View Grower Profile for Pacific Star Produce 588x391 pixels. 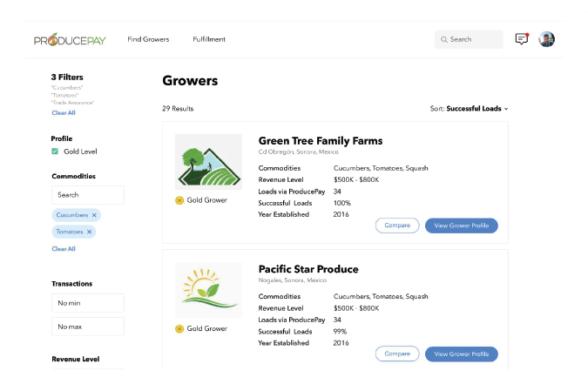(x=461, y=354)
